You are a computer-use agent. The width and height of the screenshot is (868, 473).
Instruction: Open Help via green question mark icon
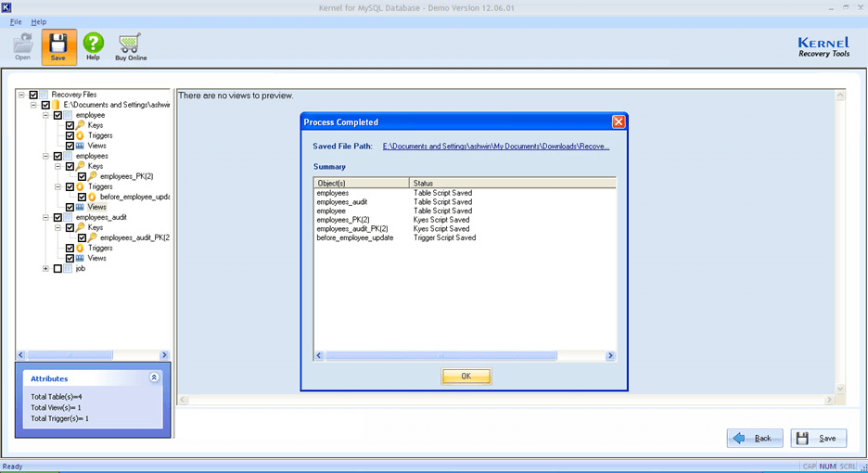tap(93, 46)
